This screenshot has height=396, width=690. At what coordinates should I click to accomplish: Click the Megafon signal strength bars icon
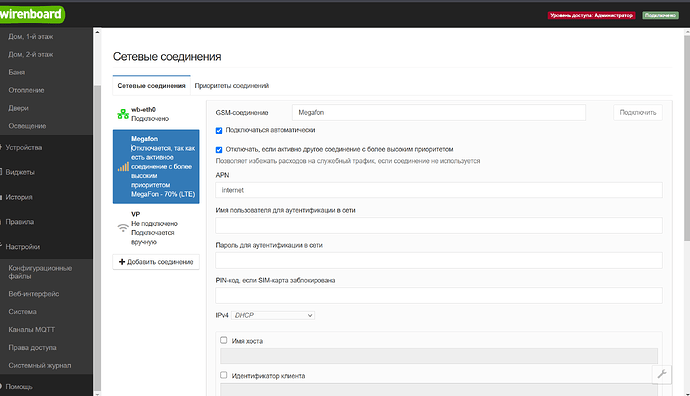123,166
